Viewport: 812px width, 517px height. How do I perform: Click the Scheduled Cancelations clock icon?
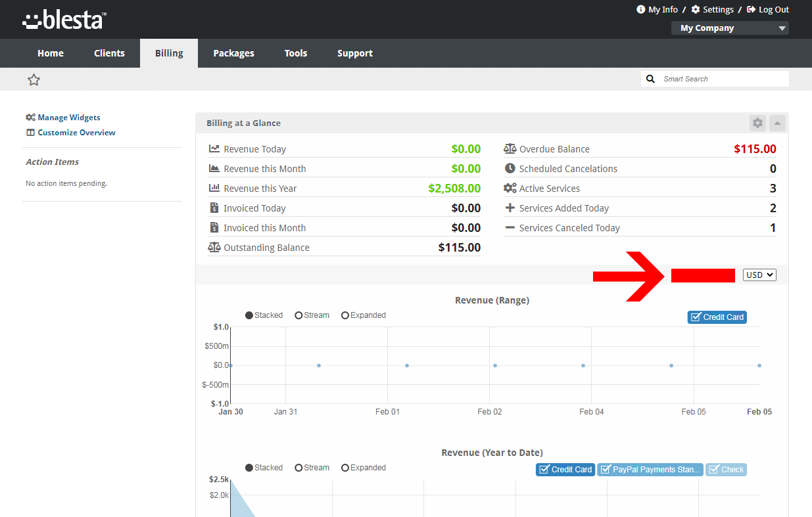(x=510, y=169)
